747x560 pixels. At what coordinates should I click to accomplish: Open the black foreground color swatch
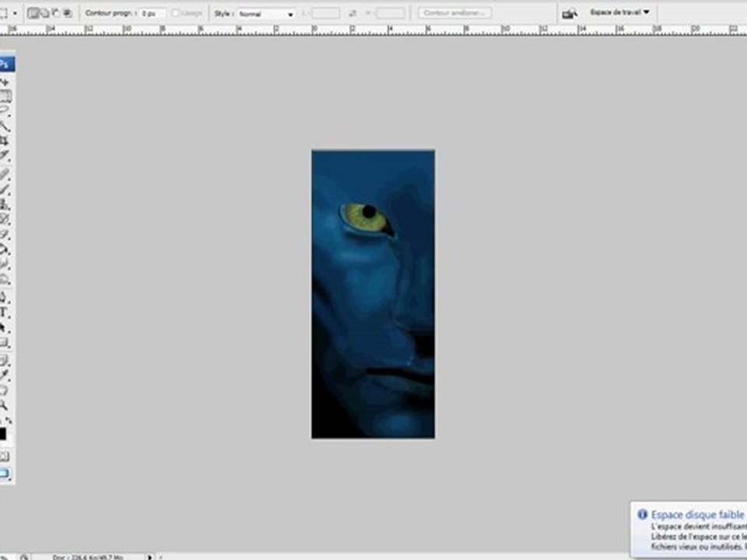(2, 434)
